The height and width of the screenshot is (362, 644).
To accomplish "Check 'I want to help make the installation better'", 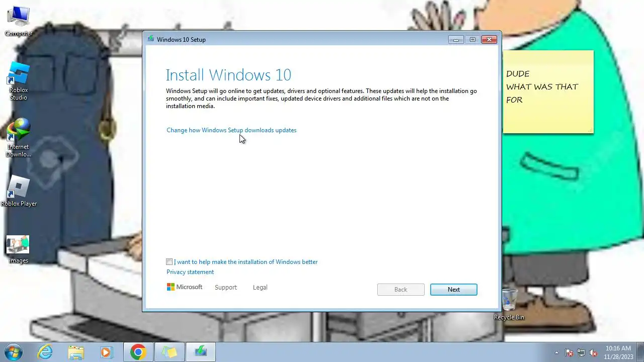I will [170, 262].
